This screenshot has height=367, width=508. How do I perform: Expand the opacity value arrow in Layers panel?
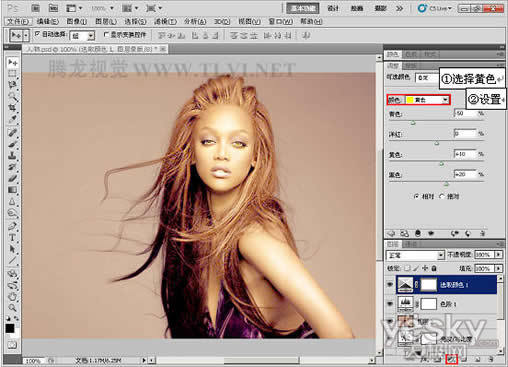[498, 255]
